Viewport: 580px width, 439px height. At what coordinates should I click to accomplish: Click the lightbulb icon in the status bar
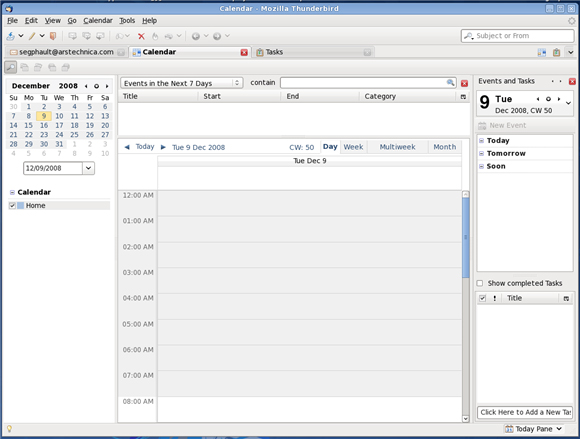pos(9,429)
